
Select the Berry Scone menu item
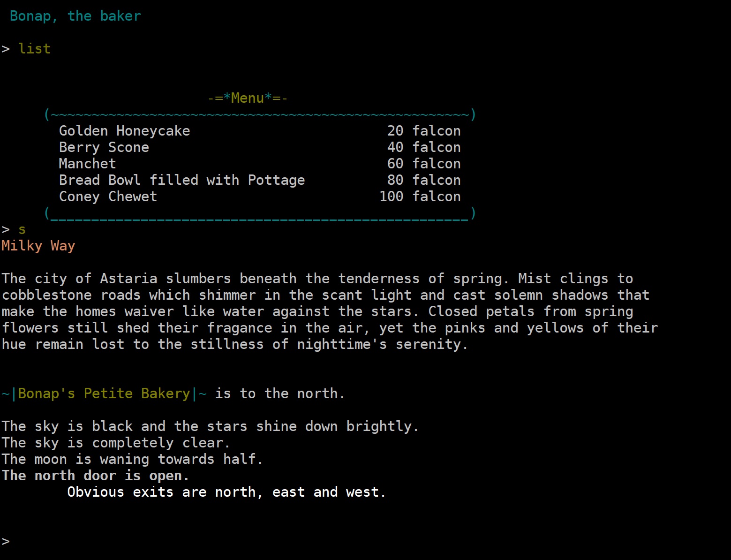coord(260,147)
